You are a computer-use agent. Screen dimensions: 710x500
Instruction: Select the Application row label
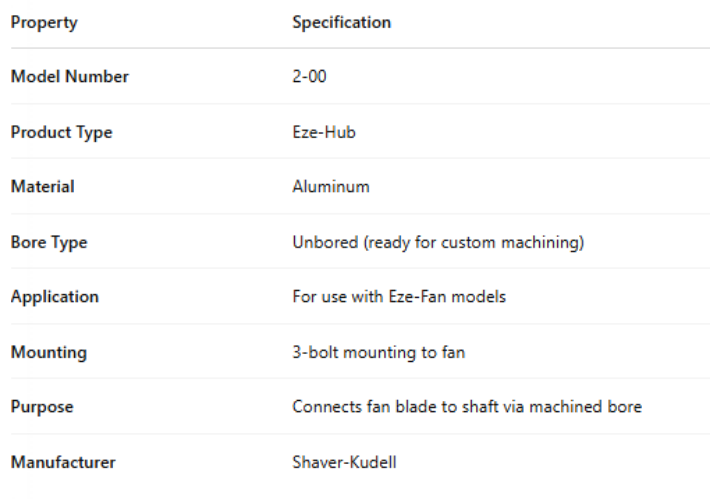55,297
